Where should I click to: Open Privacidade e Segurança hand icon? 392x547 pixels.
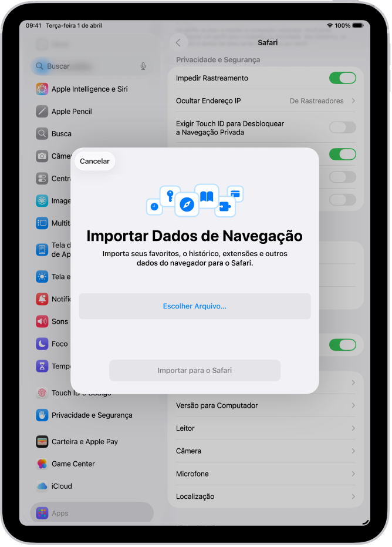[42, 415]
